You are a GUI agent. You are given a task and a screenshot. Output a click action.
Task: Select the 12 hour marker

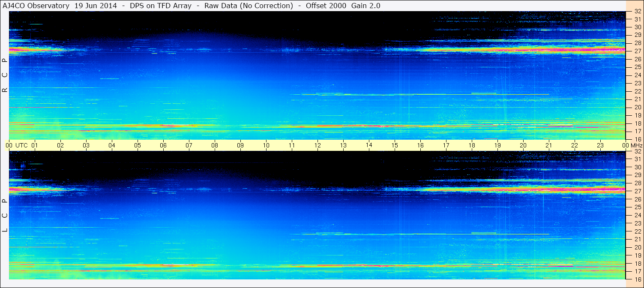pos(318,145)
